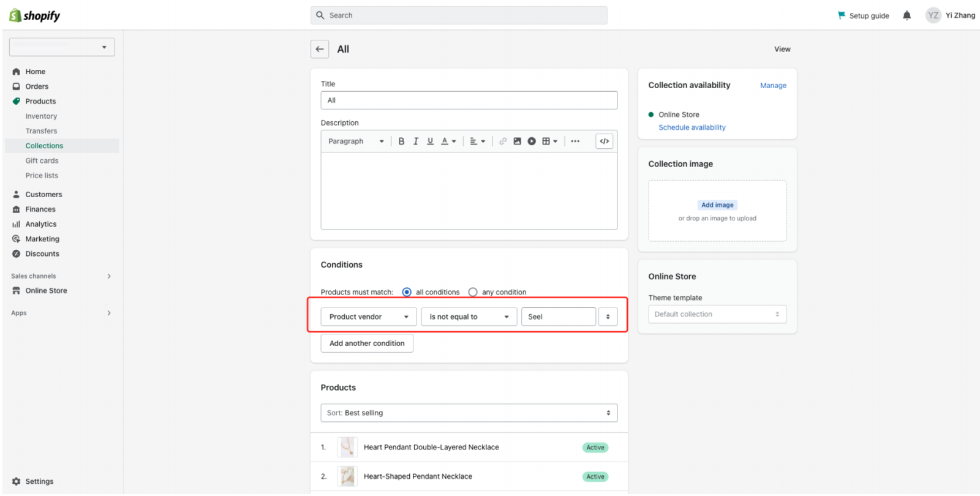The image size is (980, 496).
Task: Show HTML code view of description
Action: pyautogui.click(x=604, y=141)
